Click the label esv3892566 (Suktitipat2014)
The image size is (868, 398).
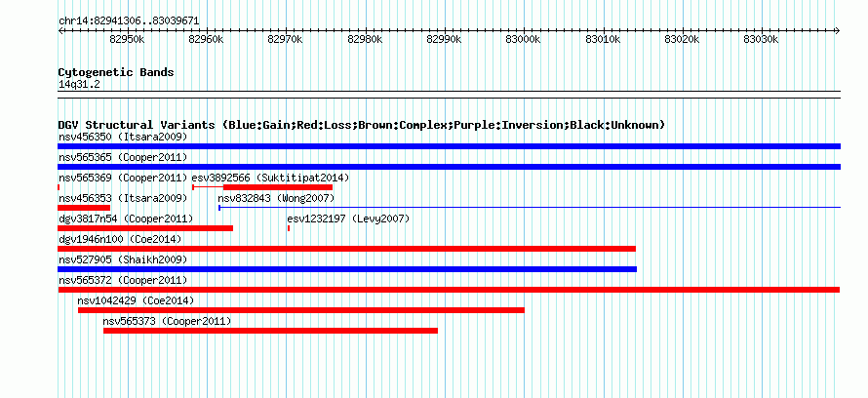[x=271, y=178]
